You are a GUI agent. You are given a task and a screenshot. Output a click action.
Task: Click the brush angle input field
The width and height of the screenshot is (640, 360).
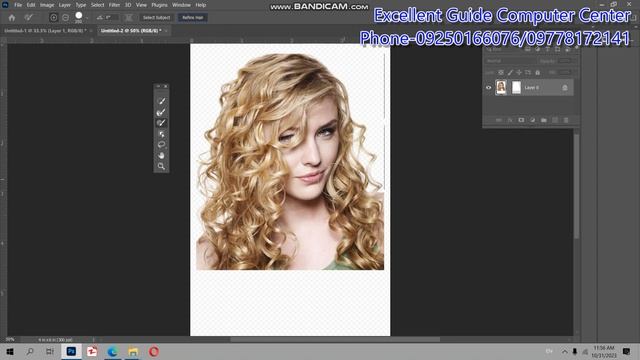pyautogui.click(x=111, y=18)
